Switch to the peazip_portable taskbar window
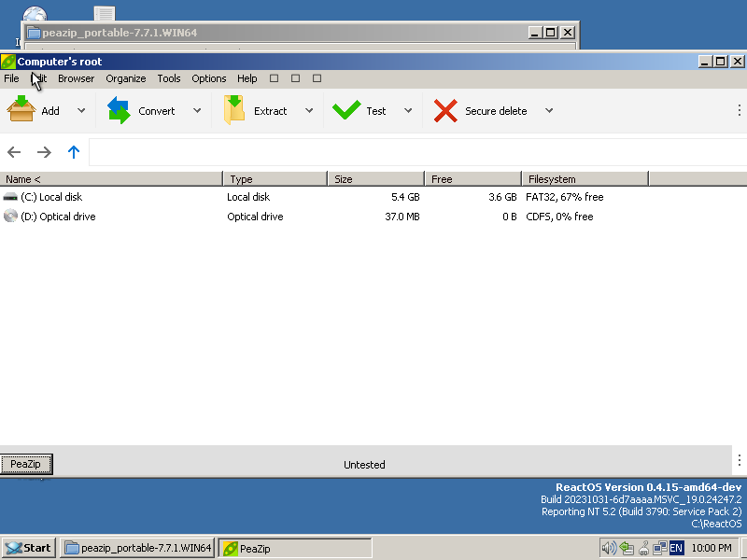 (136, 548)
